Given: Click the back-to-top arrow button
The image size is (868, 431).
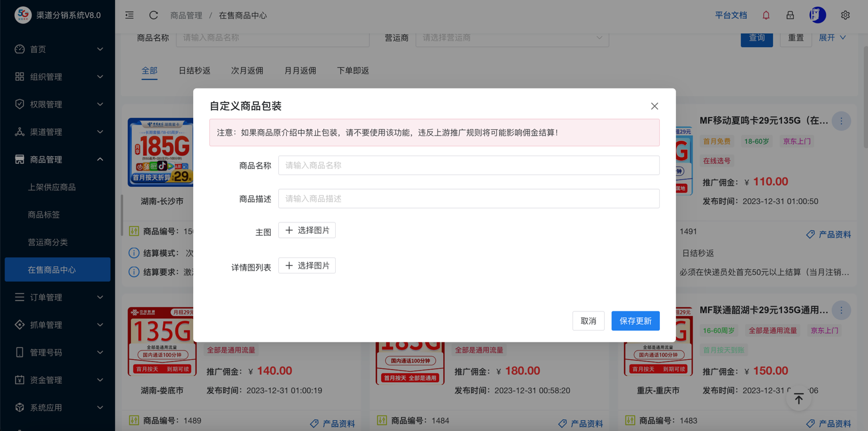Looking at the screenshot, I should coord(798,399).
